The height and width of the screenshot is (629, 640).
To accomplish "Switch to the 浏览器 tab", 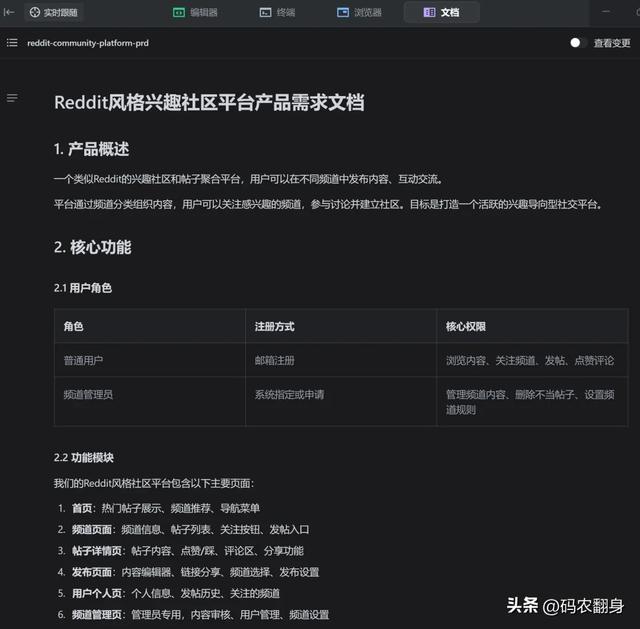I will coord(360,13).
